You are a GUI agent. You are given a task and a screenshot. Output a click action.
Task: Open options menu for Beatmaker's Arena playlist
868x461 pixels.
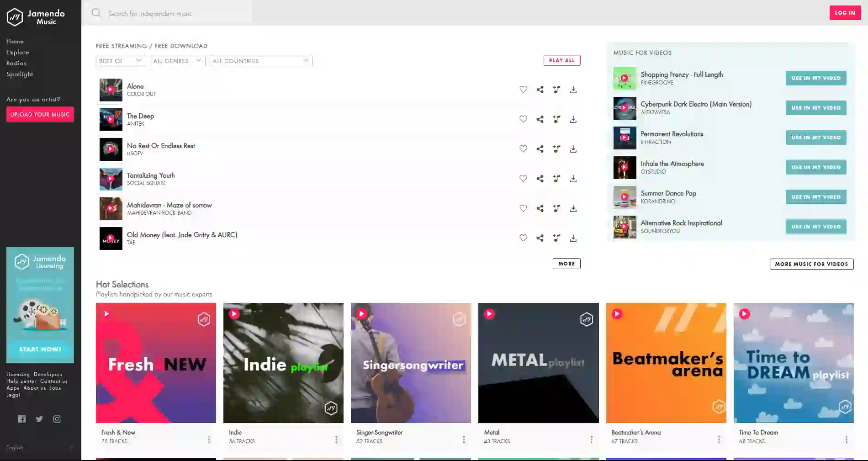tap(719, 440)
